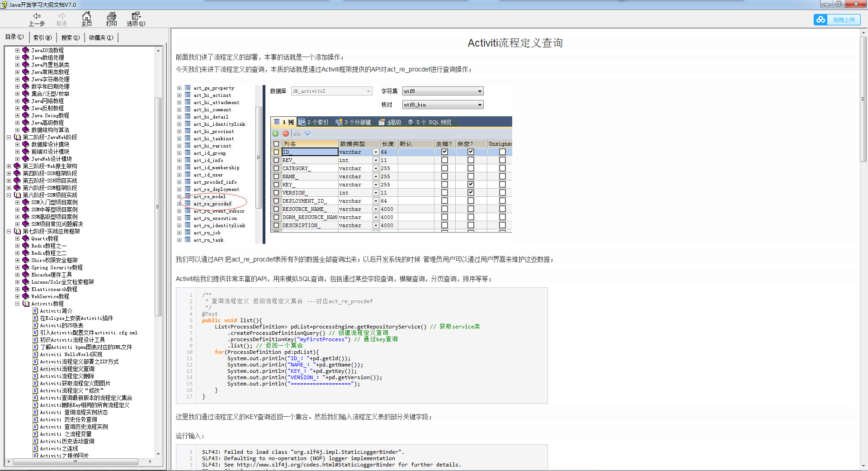868x471 pixels.
Task: Switch to the 索引(N) index tab
Action: [x=42, y=38]
